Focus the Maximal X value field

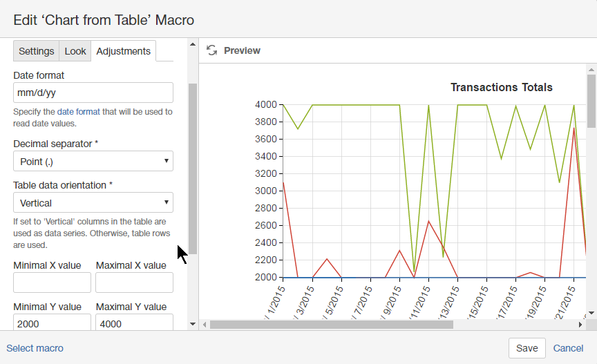click(134, 282)
